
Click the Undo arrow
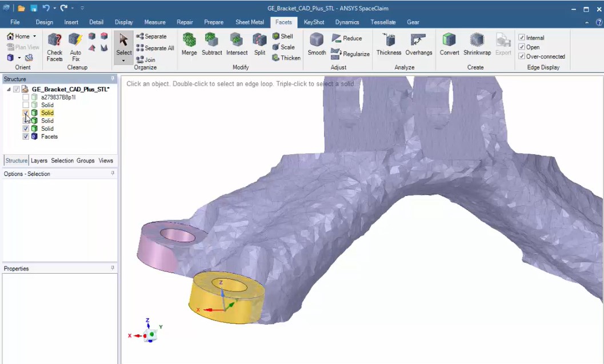pyautogui.click(x=46, y=7)
